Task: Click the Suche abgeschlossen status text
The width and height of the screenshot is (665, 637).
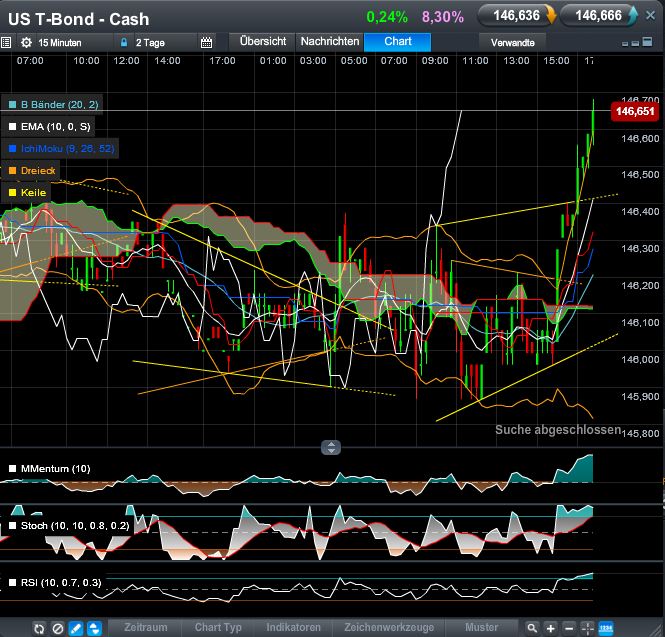Action: point(558,430)
